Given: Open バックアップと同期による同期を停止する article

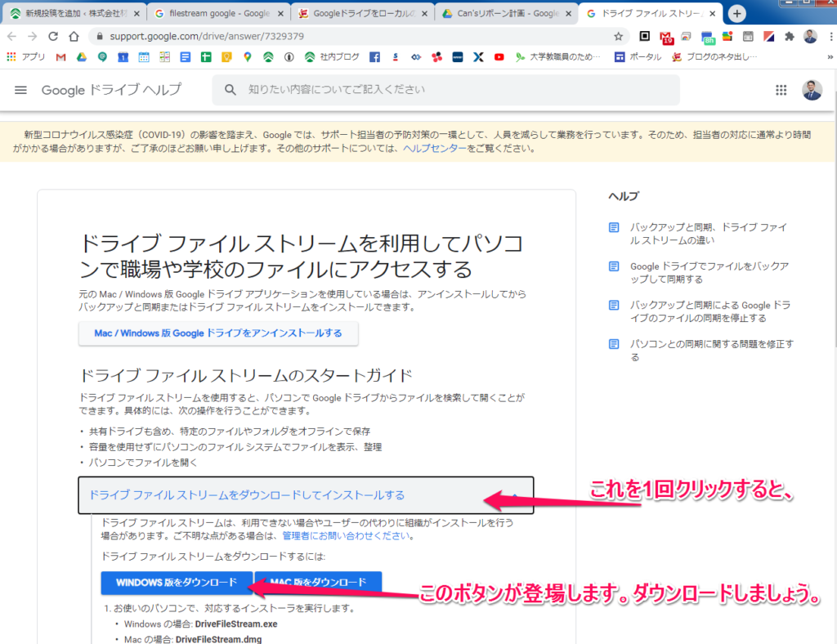Looking at the screenshot, I should pyautogui.click(x=710, y=311).
